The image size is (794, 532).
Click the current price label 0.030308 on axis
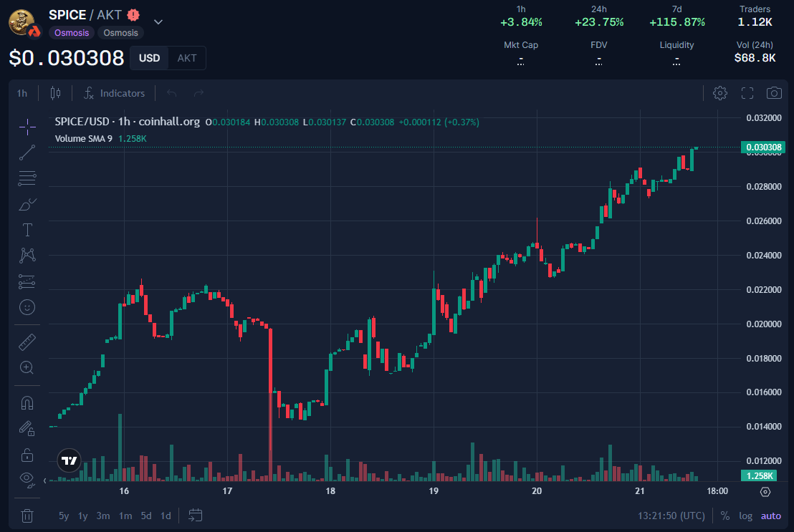[763, 147]
